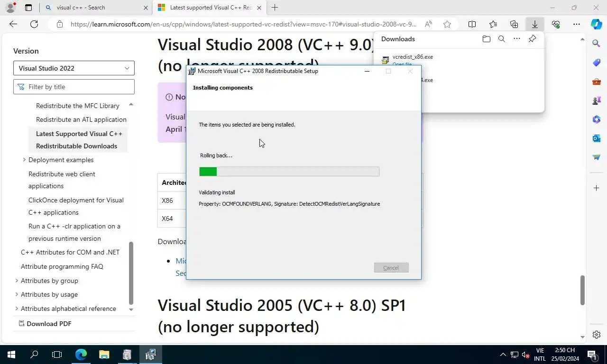Open a new browser tab

click(275, 8)
